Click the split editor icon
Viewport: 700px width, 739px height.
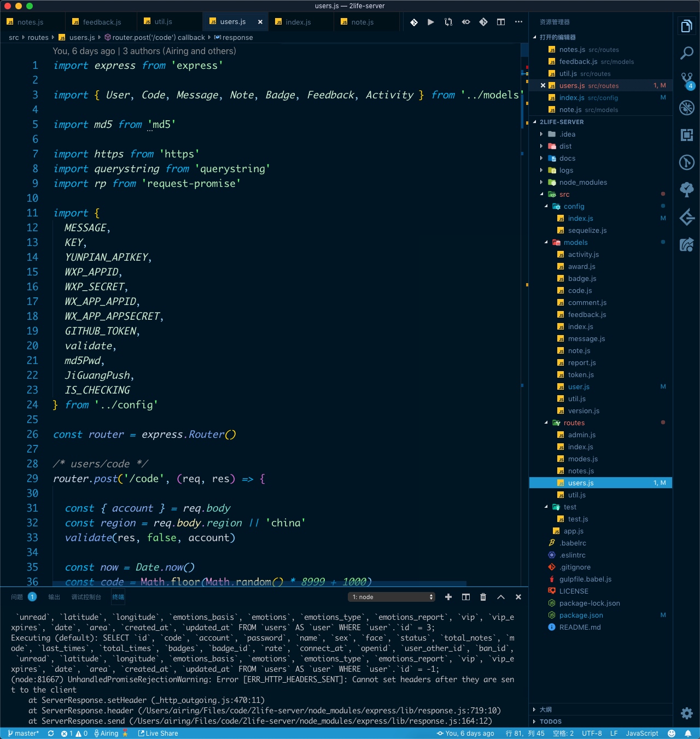(500, 22)
